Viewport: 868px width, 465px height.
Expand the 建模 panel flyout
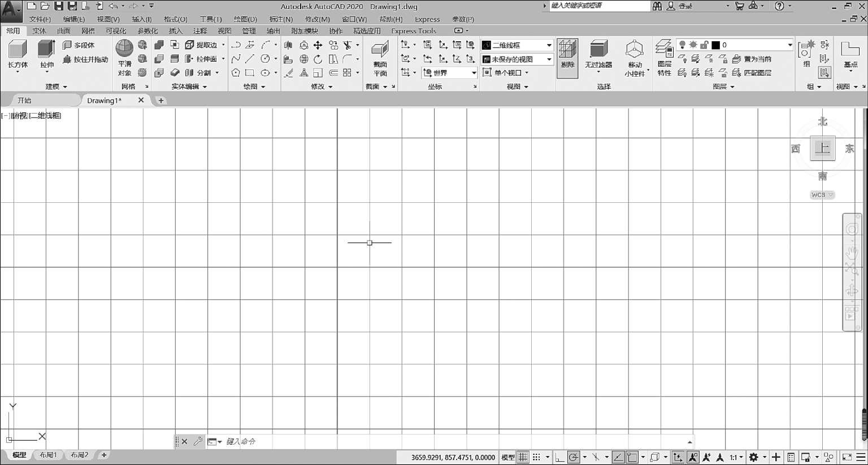[x=56, y=86]
